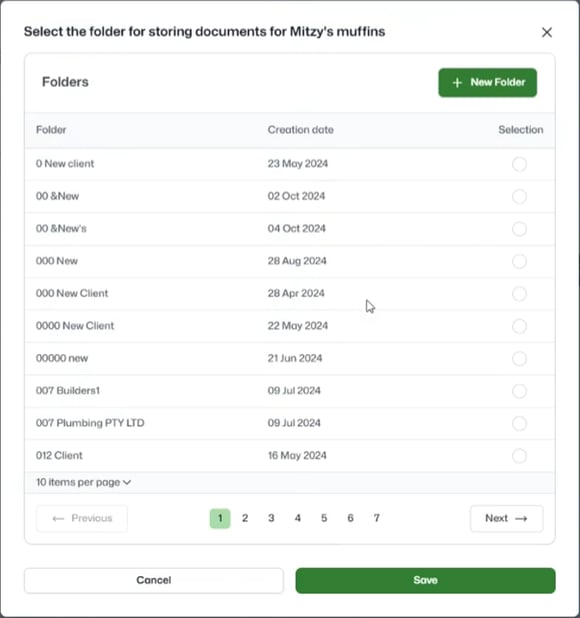580x618 pixels.
Task: Select the 00000 new radio button
Action: click(519, 359)
